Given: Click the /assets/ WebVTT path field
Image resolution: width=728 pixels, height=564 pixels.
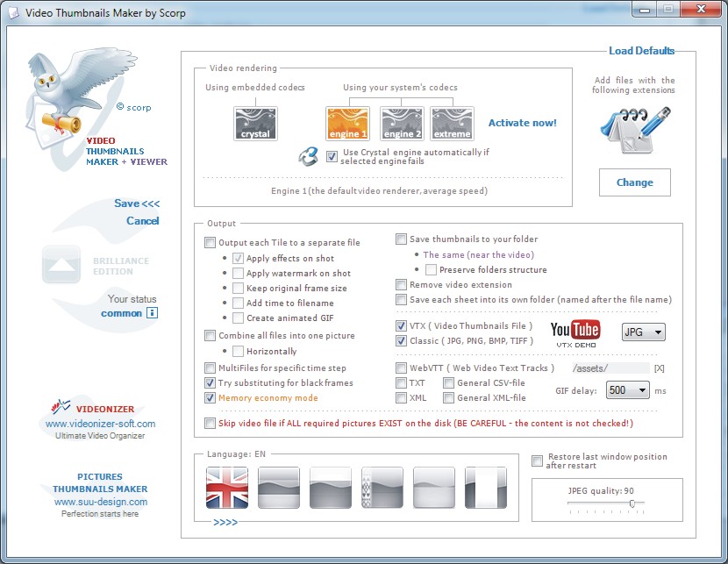Looking at the screenshot, I should [x=610, y=368].
